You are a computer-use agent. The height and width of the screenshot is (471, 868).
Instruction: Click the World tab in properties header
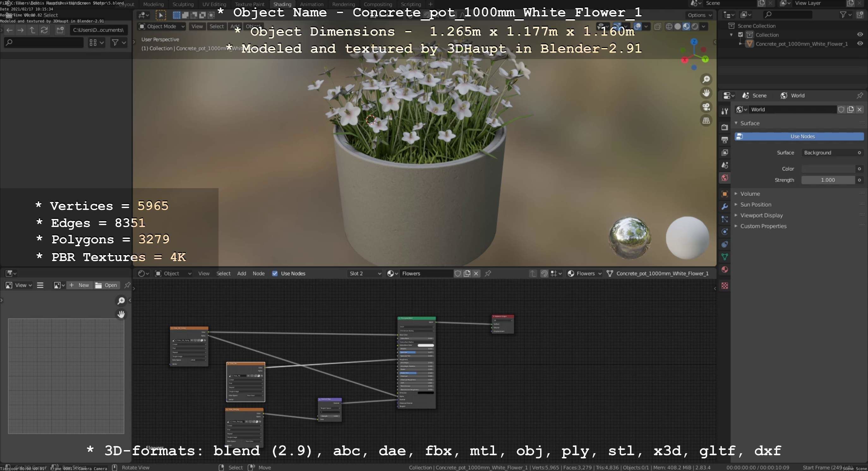pyautogui.click(x=793, y=96)
